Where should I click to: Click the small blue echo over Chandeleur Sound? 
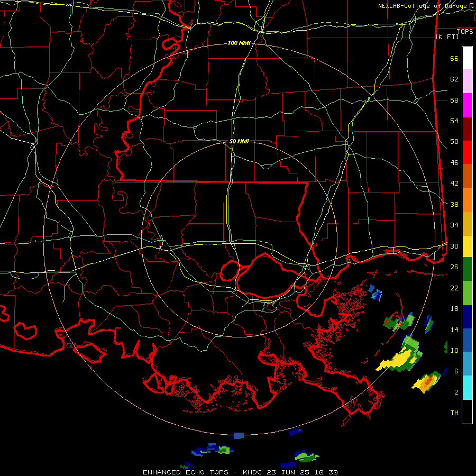pos(375,293)
